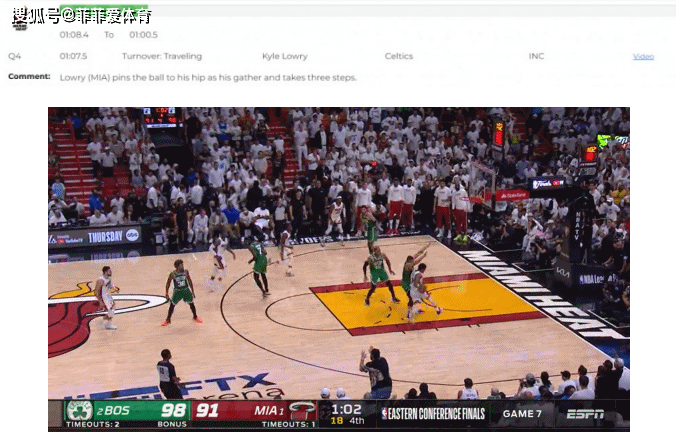The height and width of the screenshot is (432, 676).
Task: Select the 'INC' decision text
Action: point(536,56)
